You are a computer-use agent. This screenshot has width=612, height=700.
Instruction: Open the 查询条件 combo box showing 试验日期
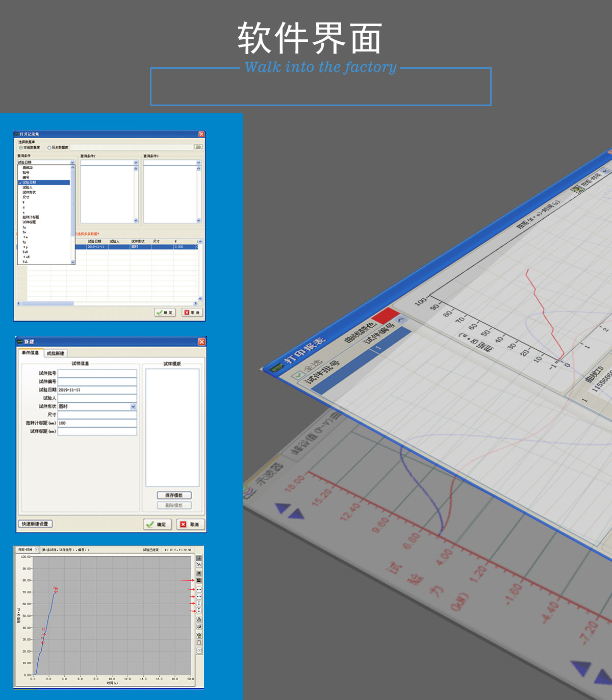[46, 162]
